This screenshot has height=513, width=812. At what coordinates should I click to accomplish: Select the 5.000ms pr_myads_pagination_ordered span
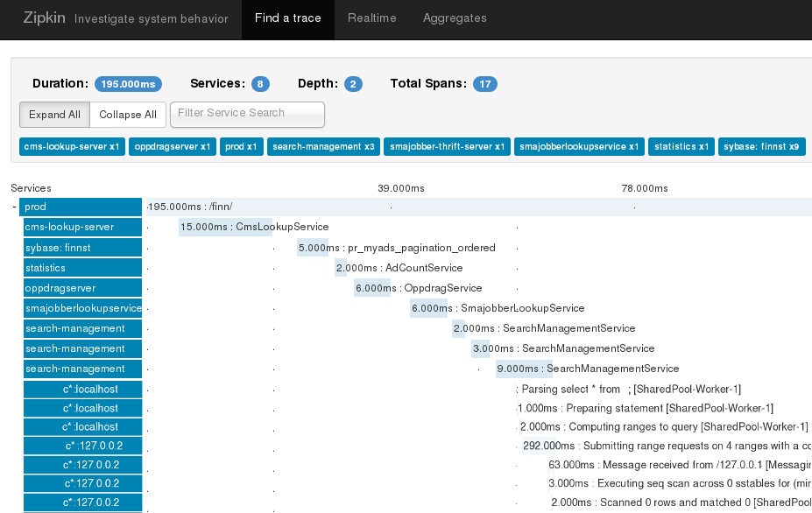[312, 248]
